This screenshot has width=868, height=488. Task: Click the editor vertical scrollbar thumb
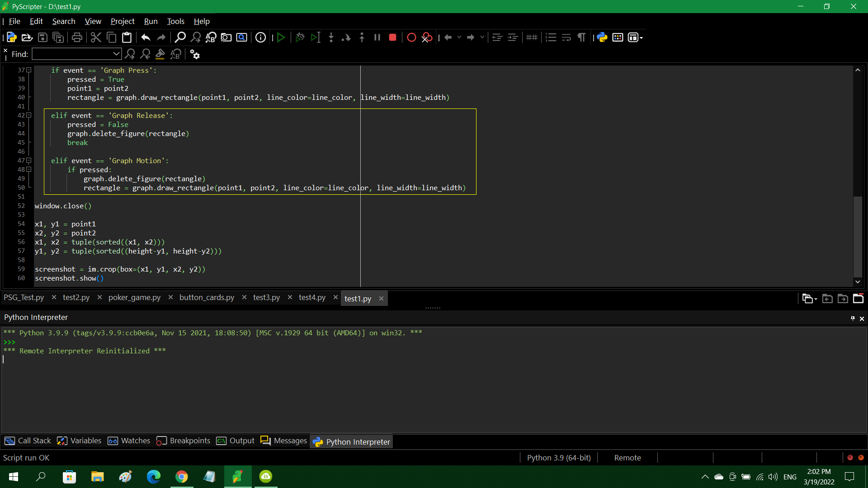coord(858,236)
